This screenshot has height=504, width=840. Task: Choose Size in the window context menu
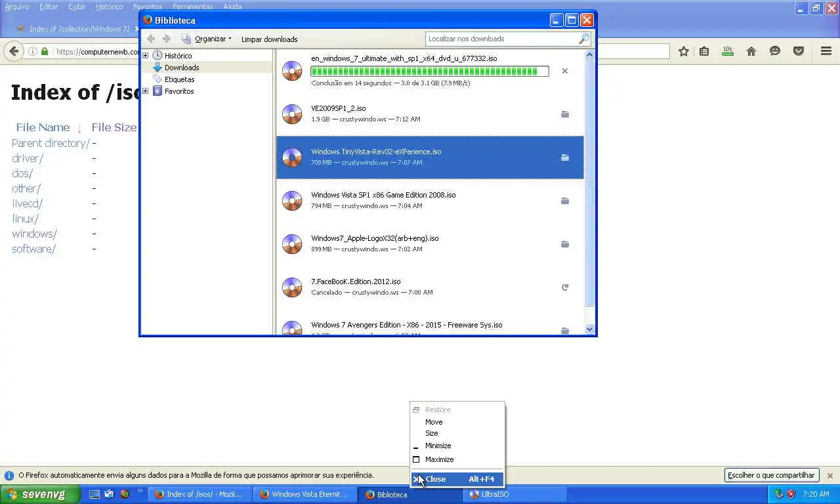coord(457,433)
